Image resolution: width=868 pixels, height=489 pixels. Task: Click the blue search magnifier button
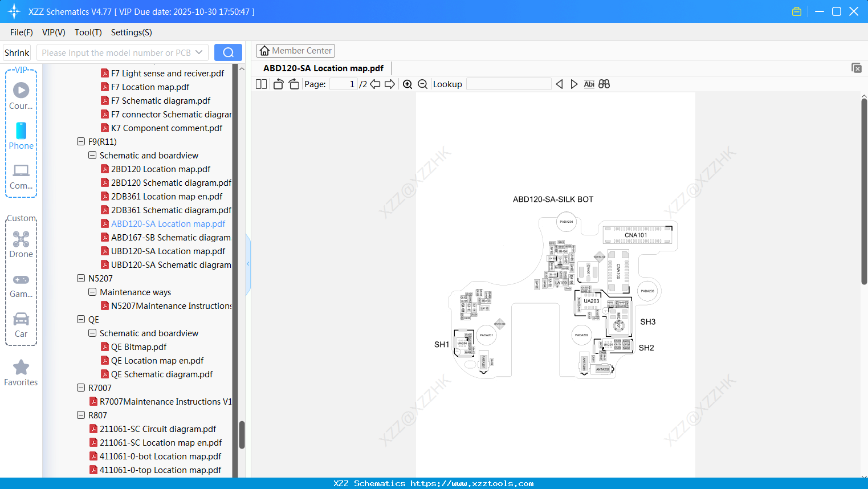point(228,52)
